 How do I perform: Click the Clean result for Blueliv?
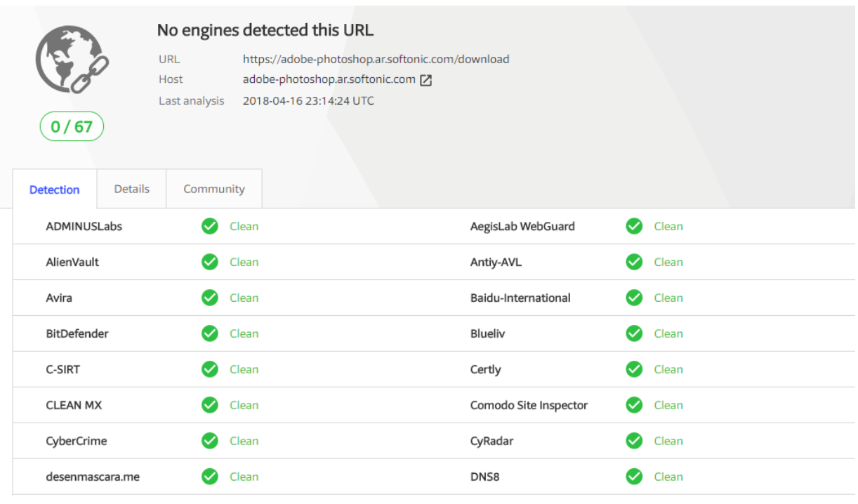tap(668, 333)
